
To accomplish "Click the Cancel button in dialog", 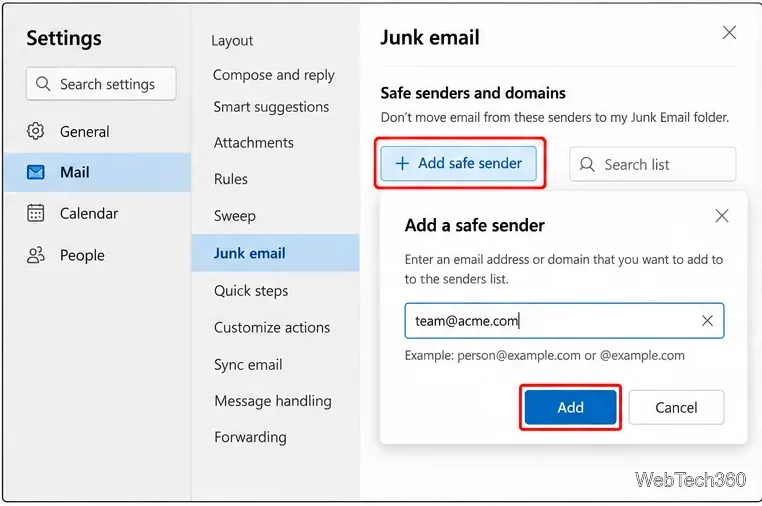I will tap(676, 407).
